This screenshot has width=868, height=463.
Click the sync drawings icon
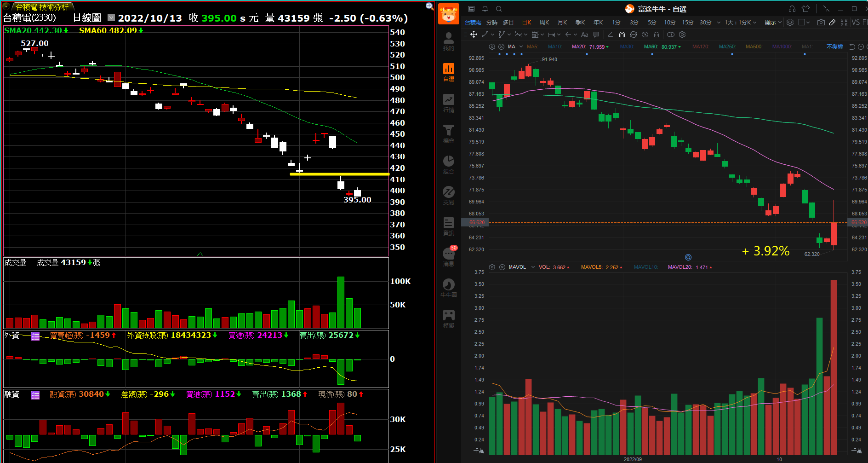click(634, 35)
